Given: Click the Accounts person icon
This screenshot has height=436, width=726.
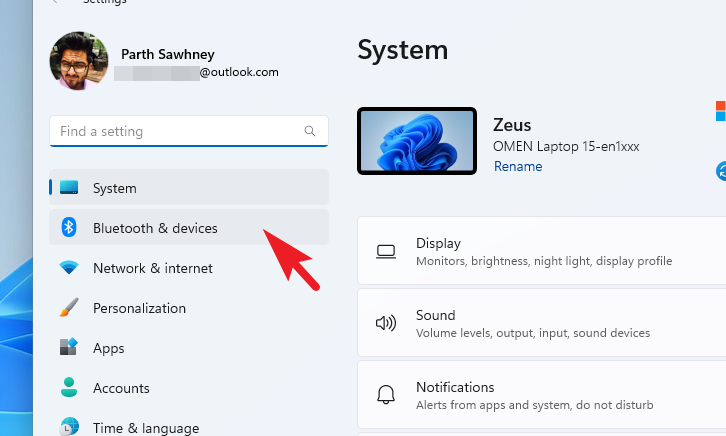Looking at the screenshot, I should coord(69,387).
